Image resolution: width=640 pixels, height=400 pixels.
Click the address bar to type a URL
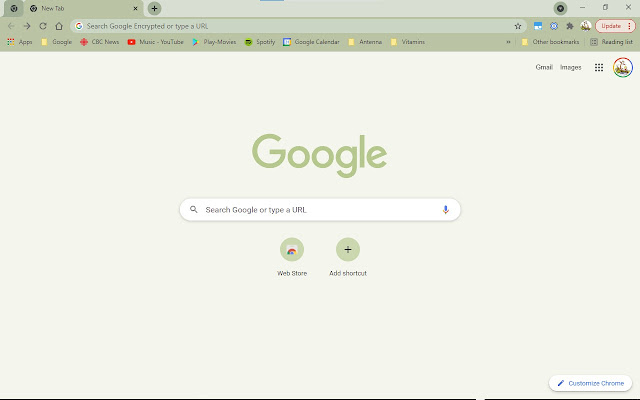pyautogui.click(x=299, y=26)
